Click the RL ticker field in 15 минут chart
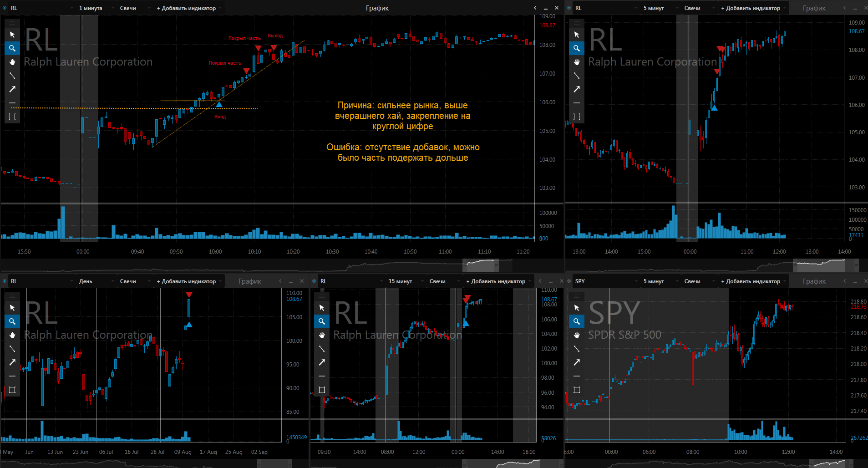 click(x=350, y=281)
